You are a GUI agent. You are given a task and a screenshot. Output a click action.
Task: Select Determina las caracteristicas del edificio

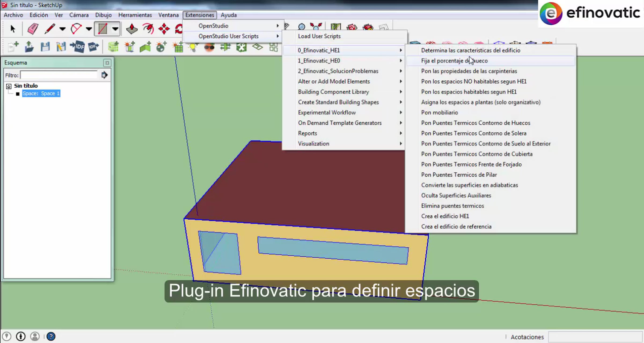click(x=491, y=50)
